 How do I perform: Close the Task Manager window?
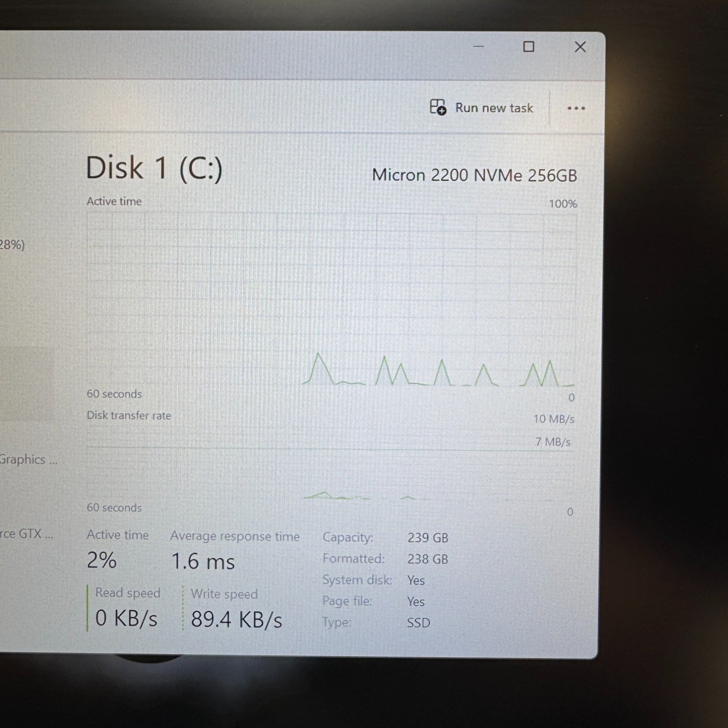(580, 47)
